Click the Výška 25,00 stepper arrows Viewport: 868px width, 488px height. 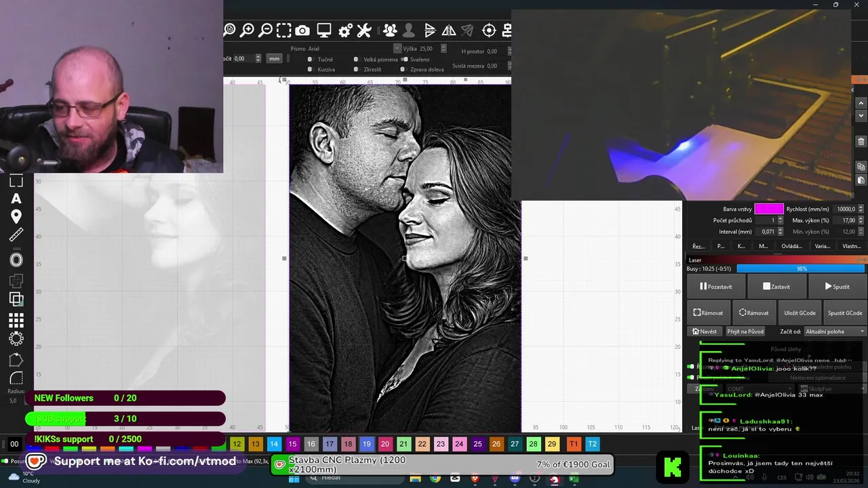(x=443, y=49)
